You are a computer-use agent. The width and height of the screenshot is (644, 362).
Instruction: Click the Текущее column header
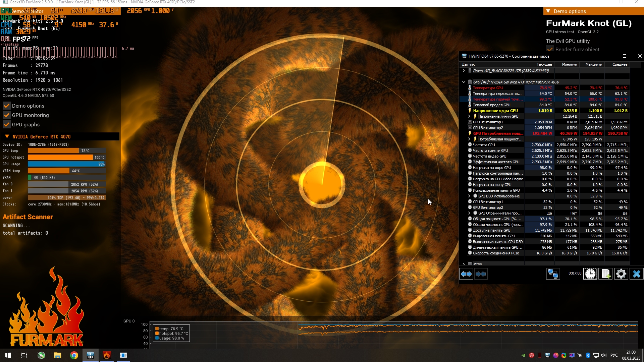(x=544, y=64)
